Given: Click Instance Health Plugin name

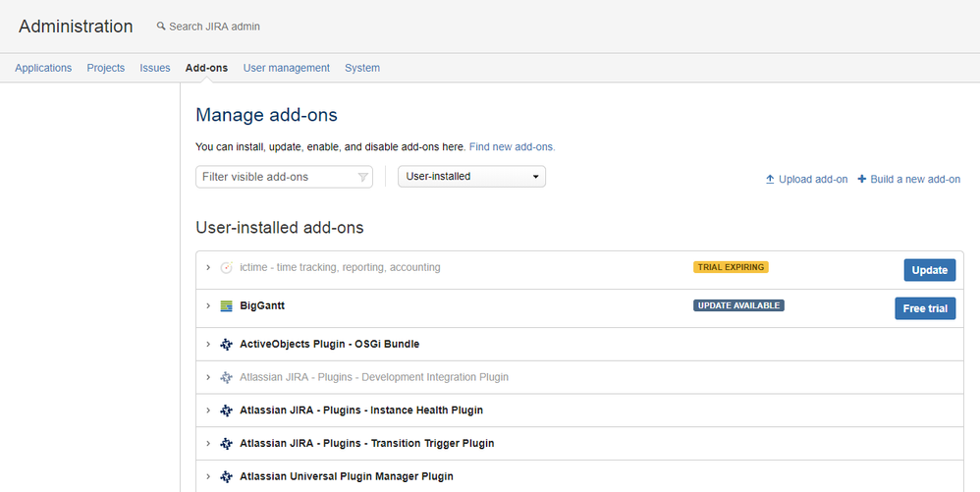Looking at the screenshot, I should (361, 410).
